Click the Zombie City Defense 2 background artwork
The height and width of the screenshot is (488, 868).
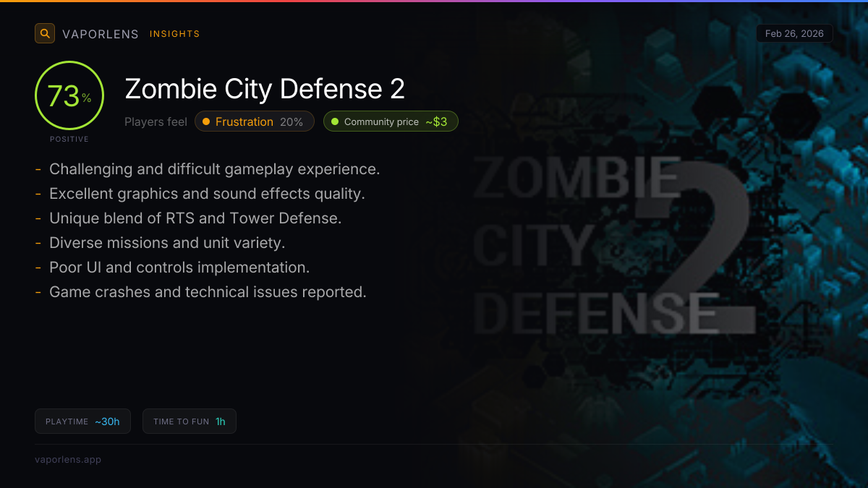point(615,246)
